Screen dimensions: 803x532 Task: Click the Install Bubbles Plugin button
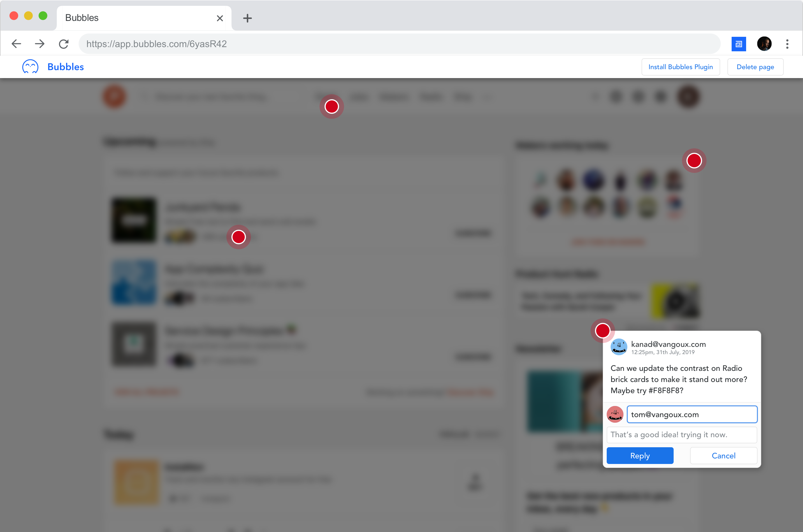(x=681, y=67)
